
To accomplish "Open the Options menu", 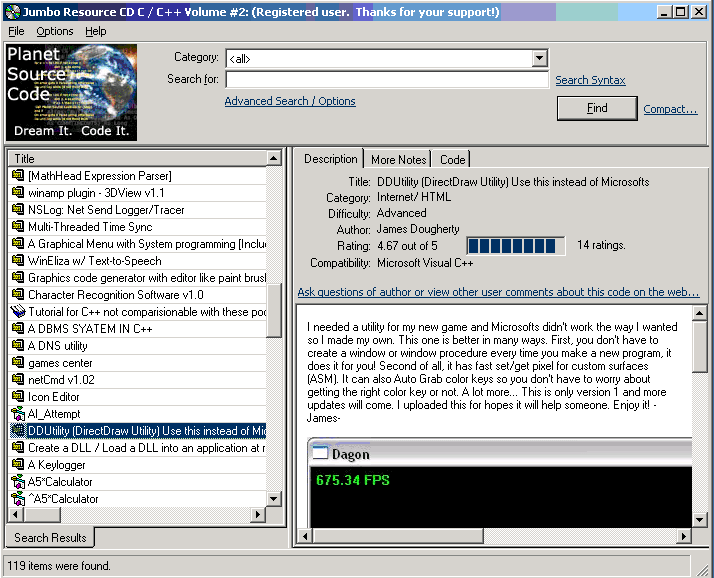I will point(55,31).
